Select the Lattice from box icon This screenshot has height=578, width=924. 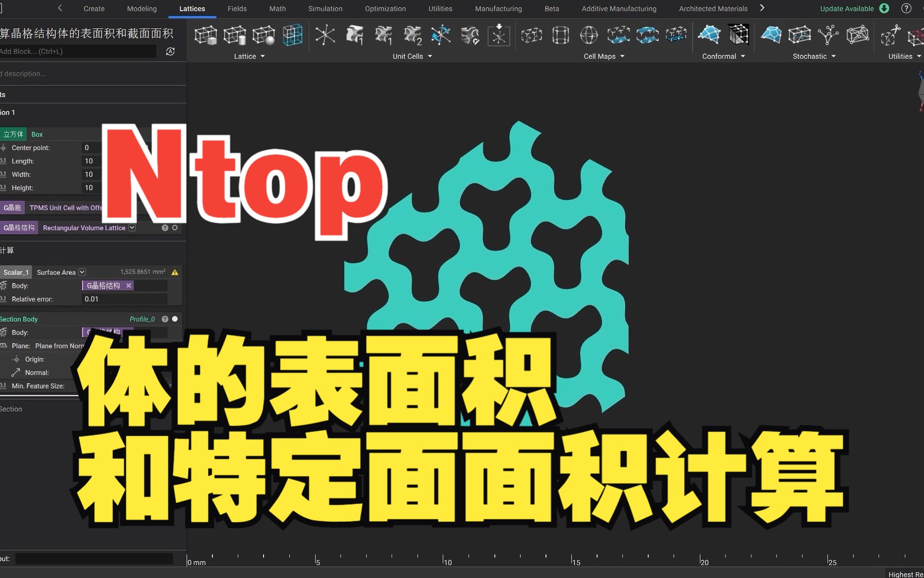pyautogui.click(x=205, y=35)
